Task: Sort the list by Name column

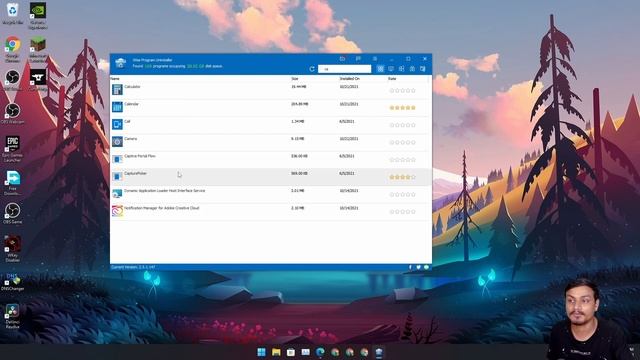Action: (116, 78)
